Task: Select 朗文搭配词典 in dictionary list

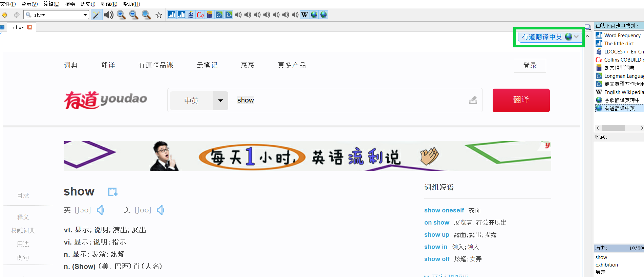Action: [619, 68]
